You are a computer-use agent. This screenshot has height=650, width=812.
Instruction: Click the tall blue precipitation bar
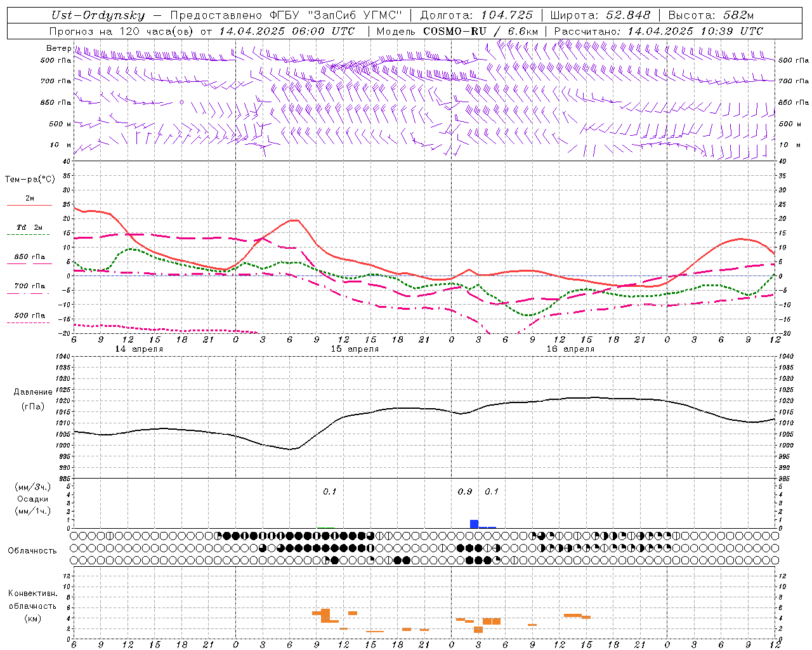point(474,524)
